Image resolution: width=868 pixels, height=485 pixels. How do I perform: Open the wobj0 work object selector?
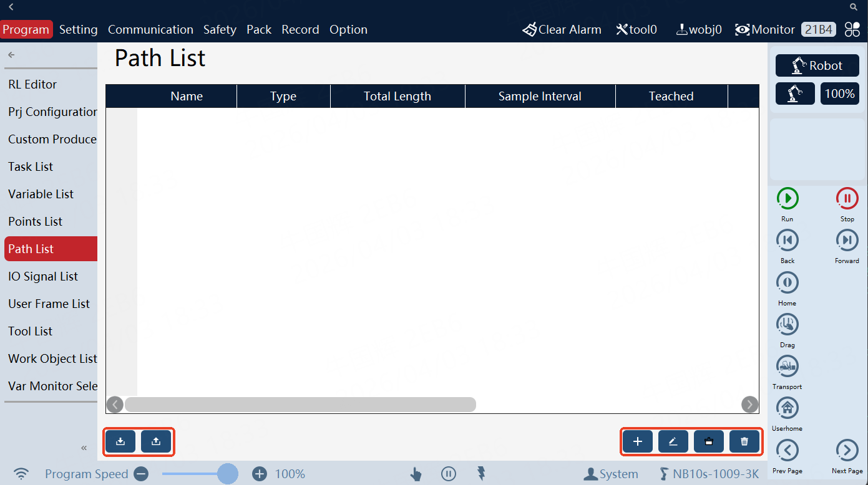click(698, 29)
